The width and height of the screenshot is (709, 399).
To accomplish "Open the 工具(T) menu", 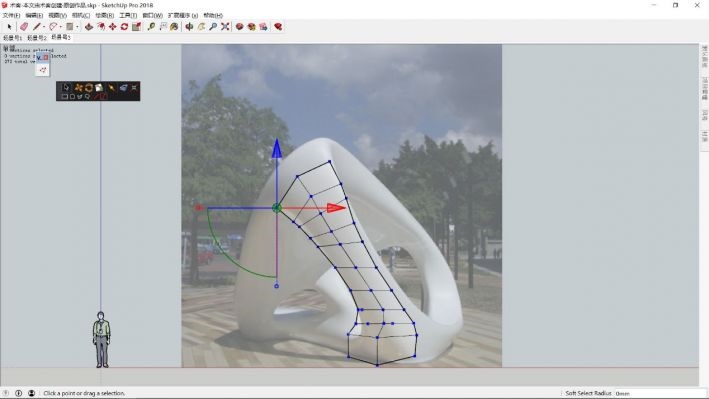I will point(128,15).
